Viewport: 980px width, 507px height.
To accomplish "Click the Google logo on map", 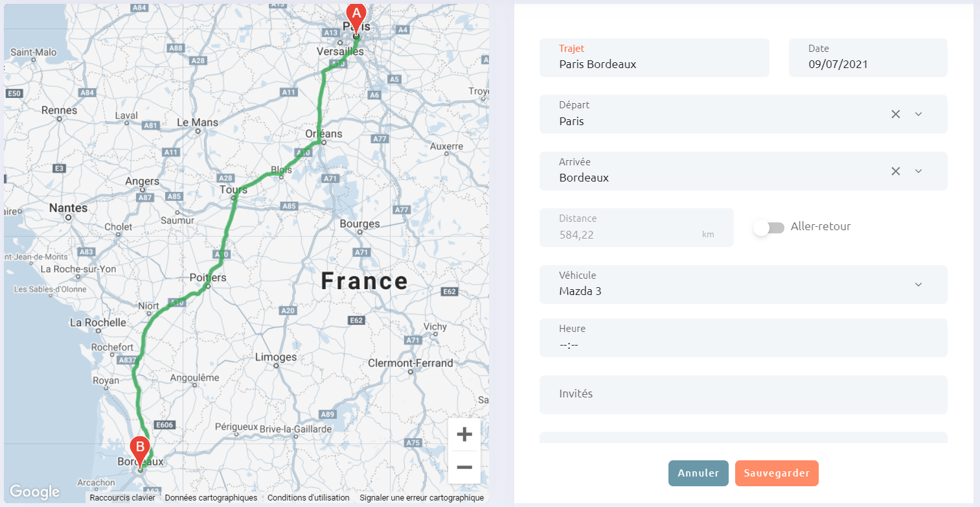I will 34,492.
